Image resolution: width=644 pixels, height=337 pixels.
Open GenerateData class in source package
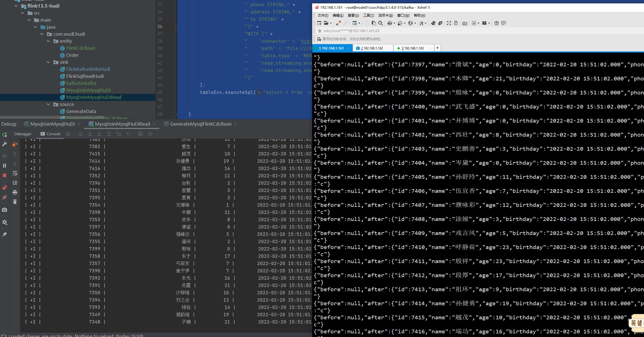click(x=81, y=111)
